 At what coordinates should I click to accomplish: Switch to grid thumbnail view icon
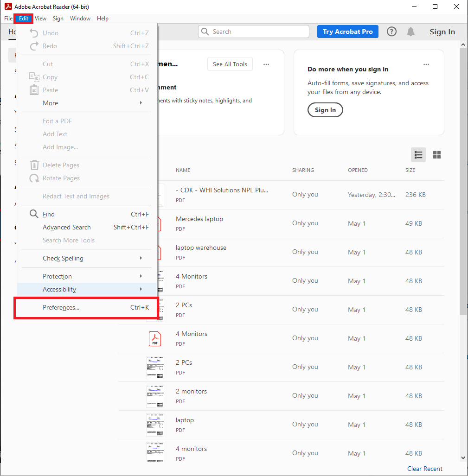pyautogui.click(x=437, y=155)
